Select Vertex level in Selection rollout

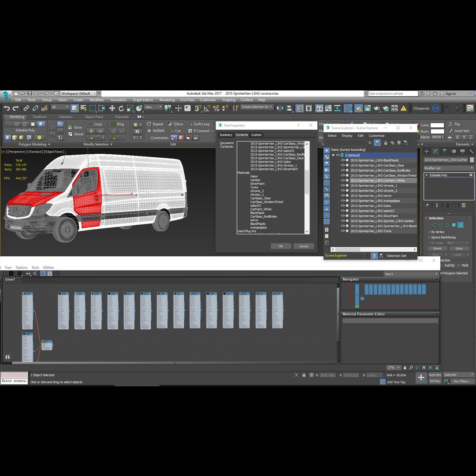433,225
